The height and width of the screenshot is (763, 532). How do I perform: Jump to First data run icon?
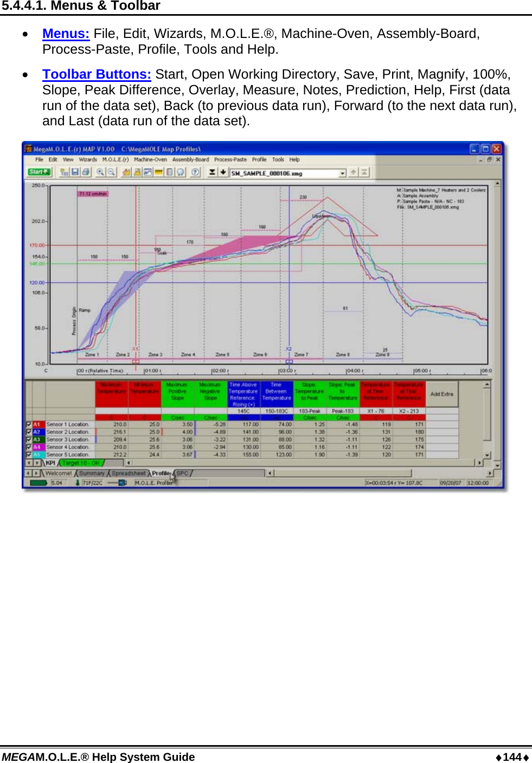[211, 172]
